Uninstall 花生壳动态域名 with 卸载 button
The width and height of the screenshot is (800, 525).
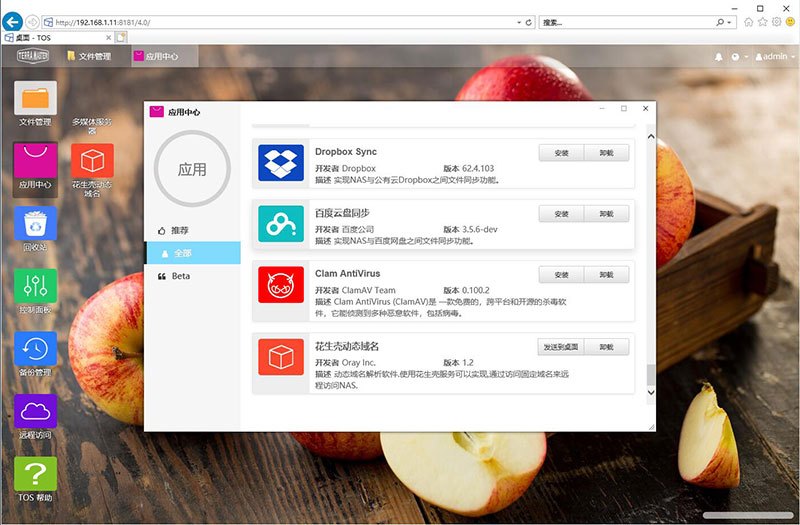[x=606, y=347]
